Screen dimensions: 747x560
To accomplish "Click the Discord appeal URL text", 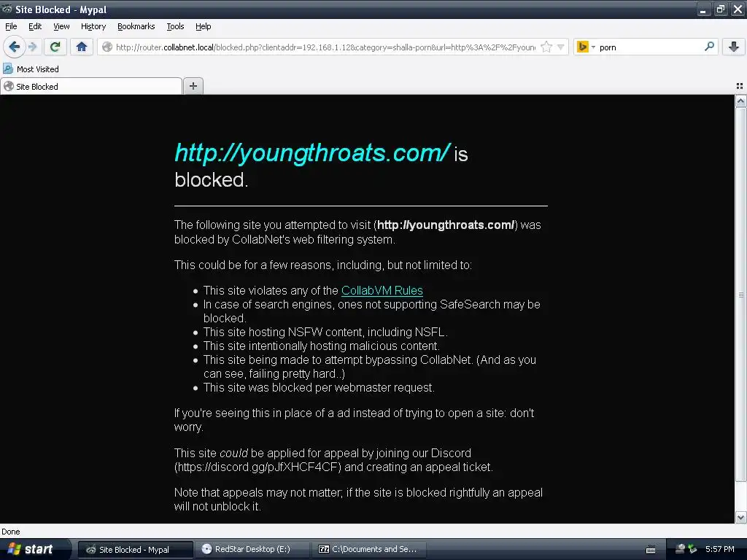I will (x=258, y=467).
